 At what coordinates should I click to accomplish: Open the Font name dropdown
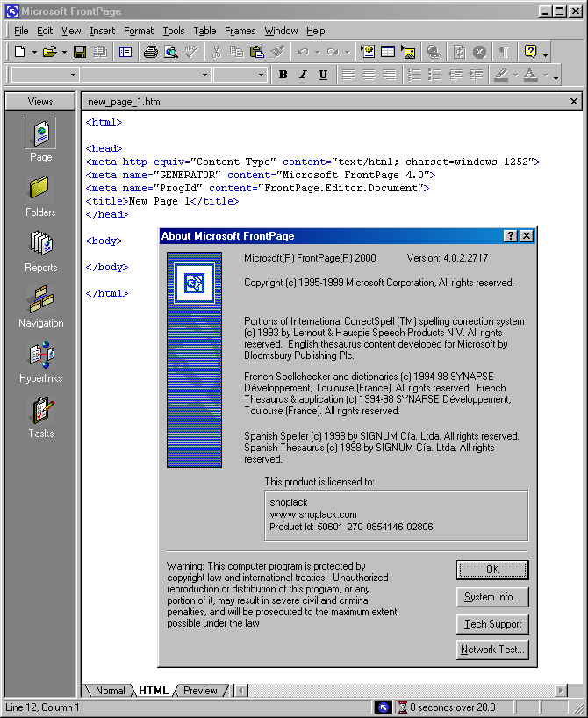coord(204,75)
